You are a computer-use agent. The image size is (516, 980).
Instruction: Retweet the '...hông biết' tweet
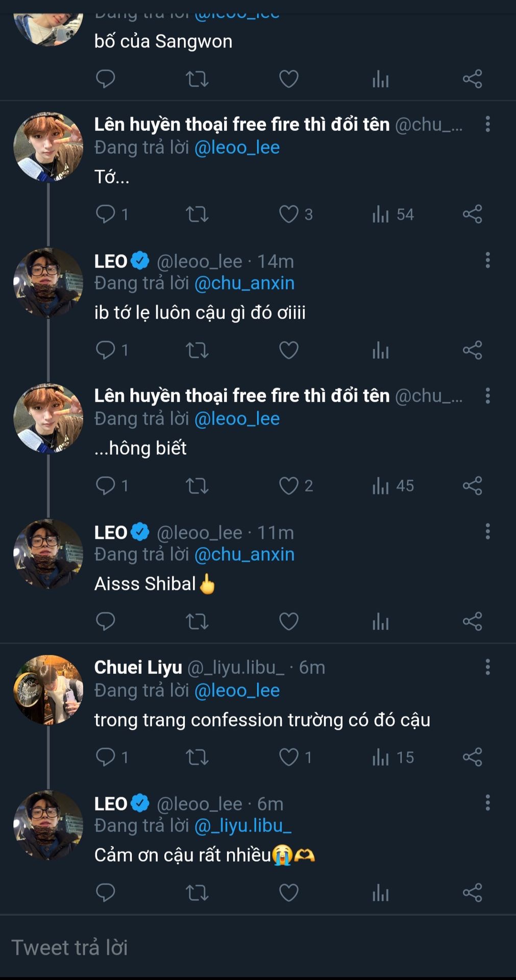click(x=197, y=485)
